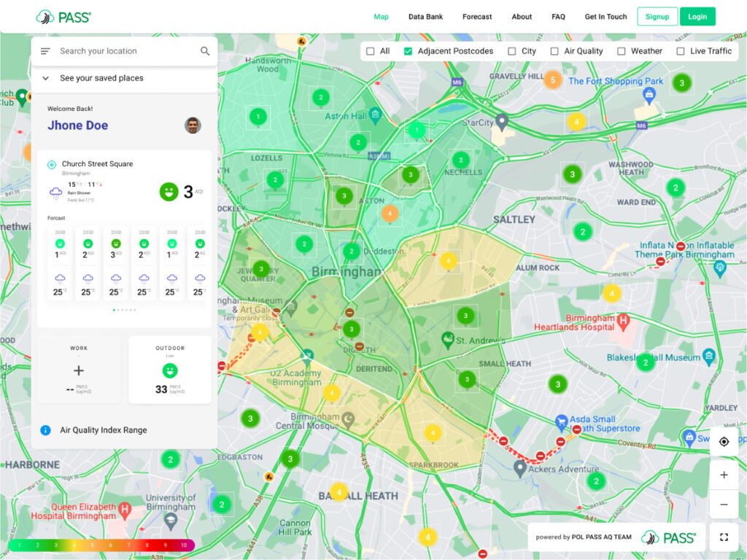
Task: Open the search magnifier icon
Action: tap(205, 51)
